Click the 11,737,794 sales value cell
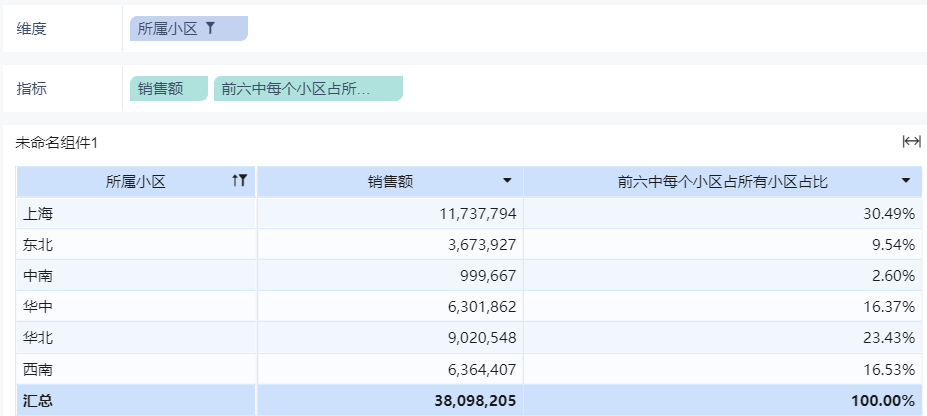 click(x=477, y=213)
